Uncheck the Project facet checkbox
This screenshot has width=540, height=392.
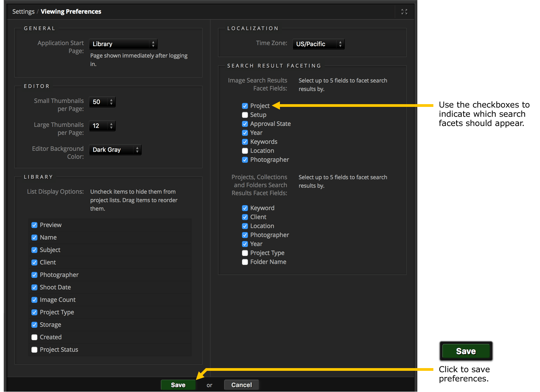click(x=245, y=106)
